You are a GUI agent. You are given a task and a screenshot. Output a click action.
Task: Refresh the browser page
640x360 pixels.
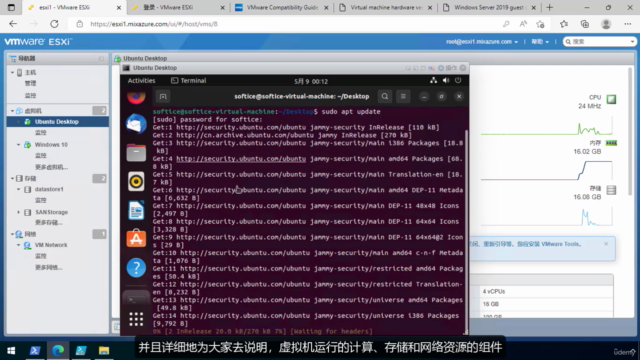point(54,24)
